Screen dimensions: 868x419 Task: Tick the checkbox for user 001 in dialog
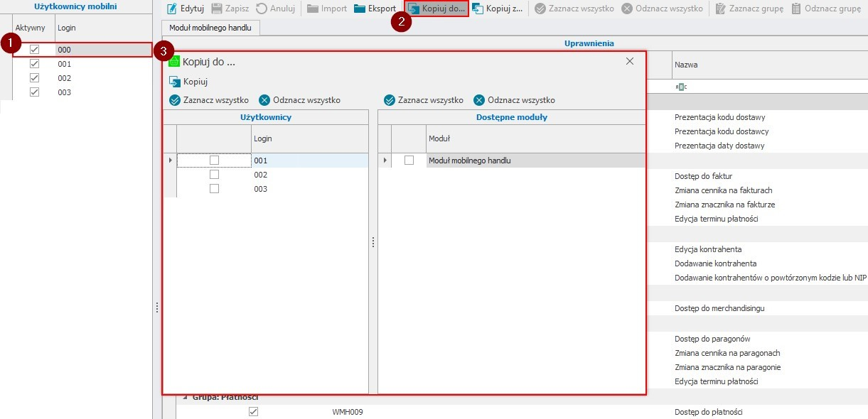tap(214, 160)
